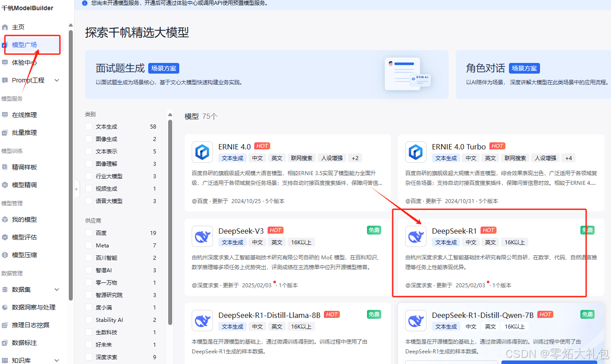Click the ERNIE 4.0 model logo
Viewport: 611px width, 364px height.
pos(202,153)
